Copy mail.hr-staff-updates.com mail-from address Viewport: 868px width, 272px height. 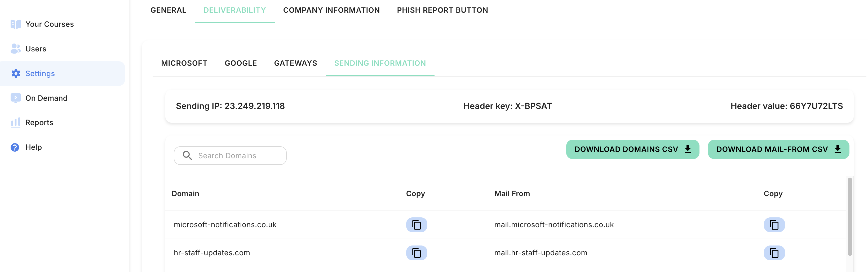[x=774, y=253]
